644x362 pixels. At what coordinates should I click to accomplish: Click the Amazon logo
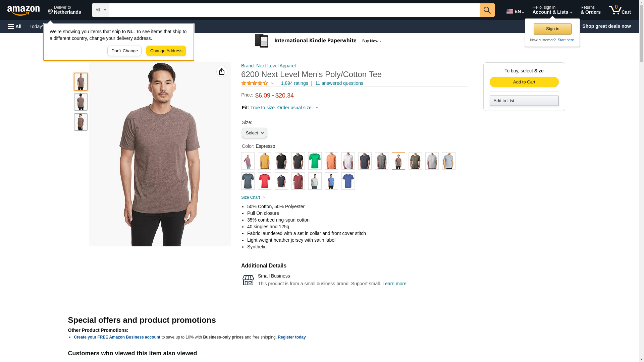[23, 11]
